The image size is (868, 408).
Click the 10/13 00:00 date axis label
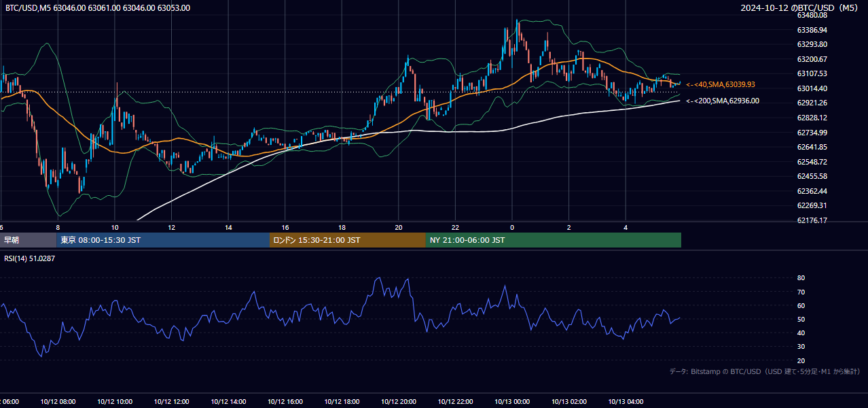(512, 402)
